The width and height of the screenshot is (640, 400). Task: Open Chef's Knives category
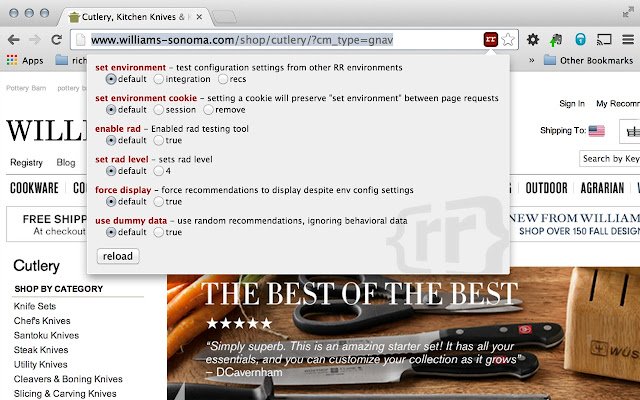pyautogui.click(x=42, y=321)
